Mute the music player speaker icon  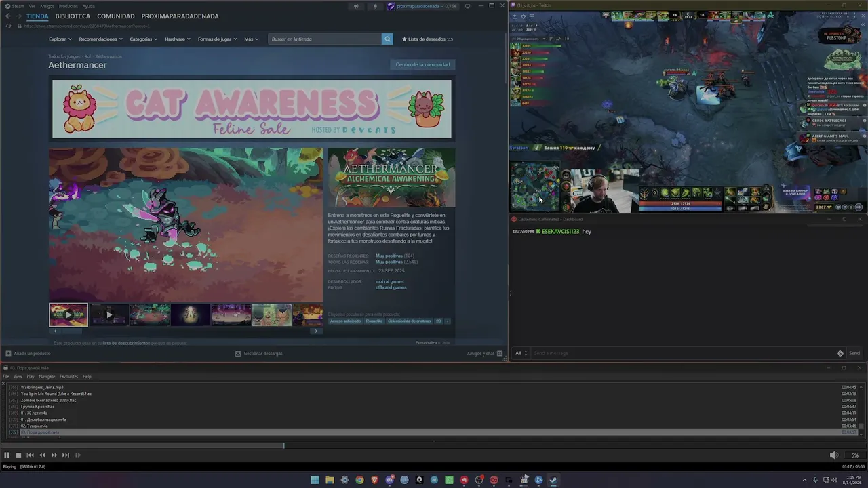[x=833, y=455]
